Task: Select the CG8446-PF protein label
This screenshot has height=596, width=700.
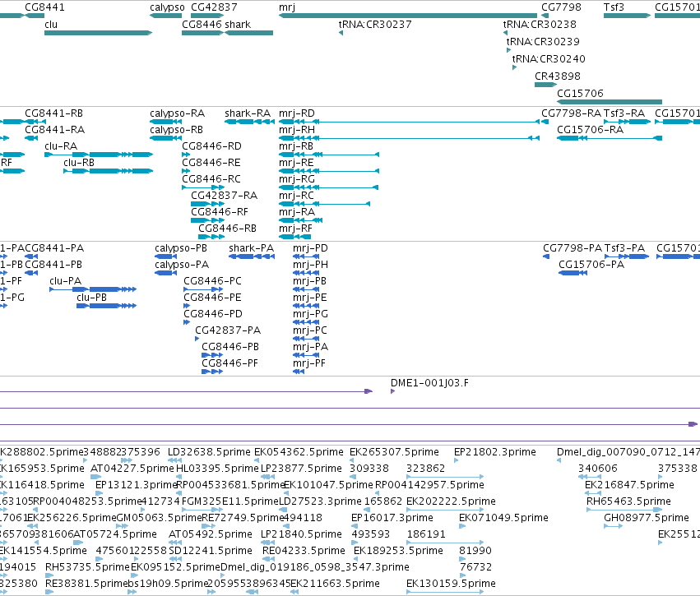Action: click(230, 363)
